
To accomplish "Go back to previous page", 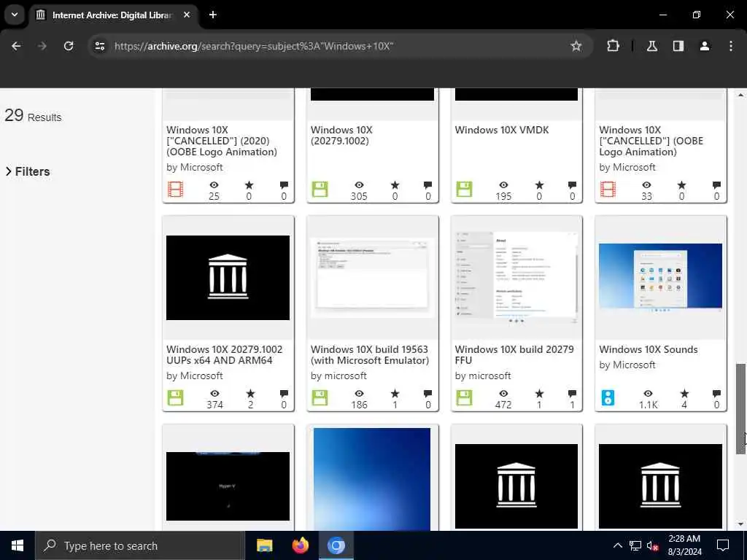I will 16,46.
